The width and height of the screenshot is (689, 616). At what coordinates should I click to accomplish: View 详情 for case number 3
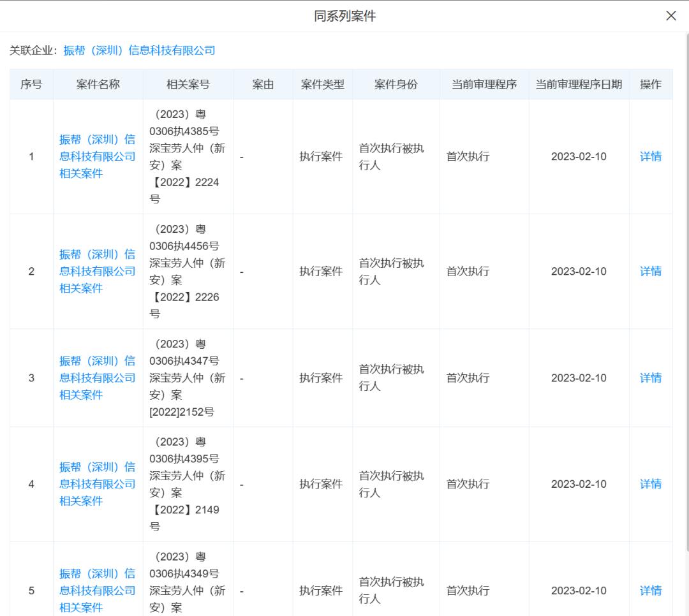(x=650, y=378)
